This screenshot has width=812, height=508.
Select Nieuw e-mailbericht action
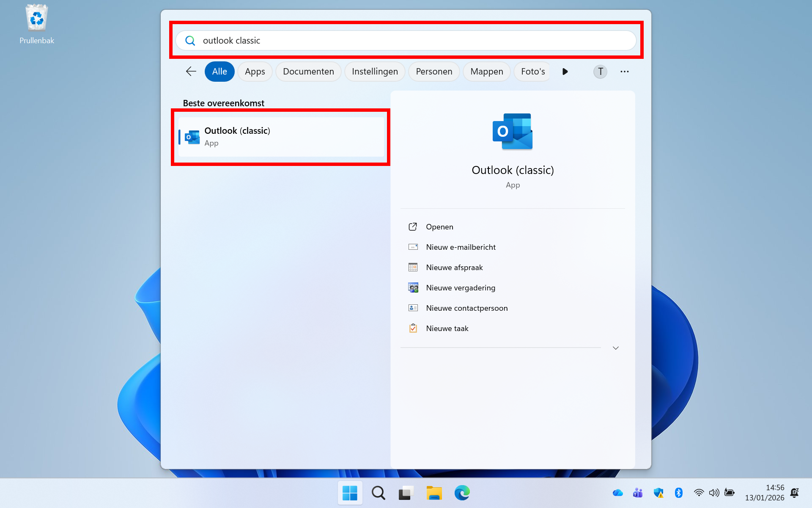point(460,247)
